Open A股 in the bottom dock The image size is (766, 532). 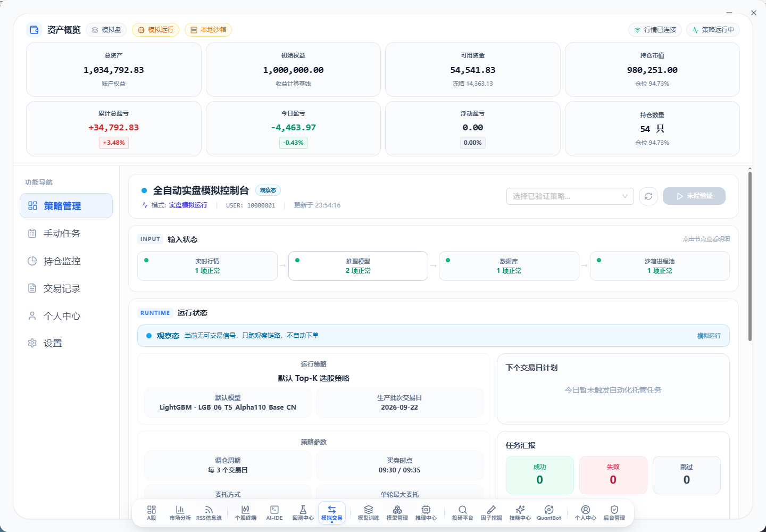(152, 513)
